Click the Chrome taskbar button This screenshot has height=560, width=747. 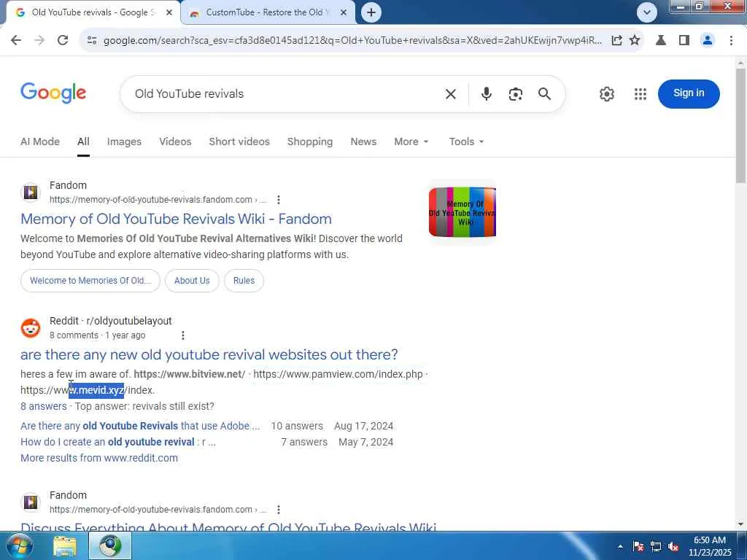[x=110, y=545]
